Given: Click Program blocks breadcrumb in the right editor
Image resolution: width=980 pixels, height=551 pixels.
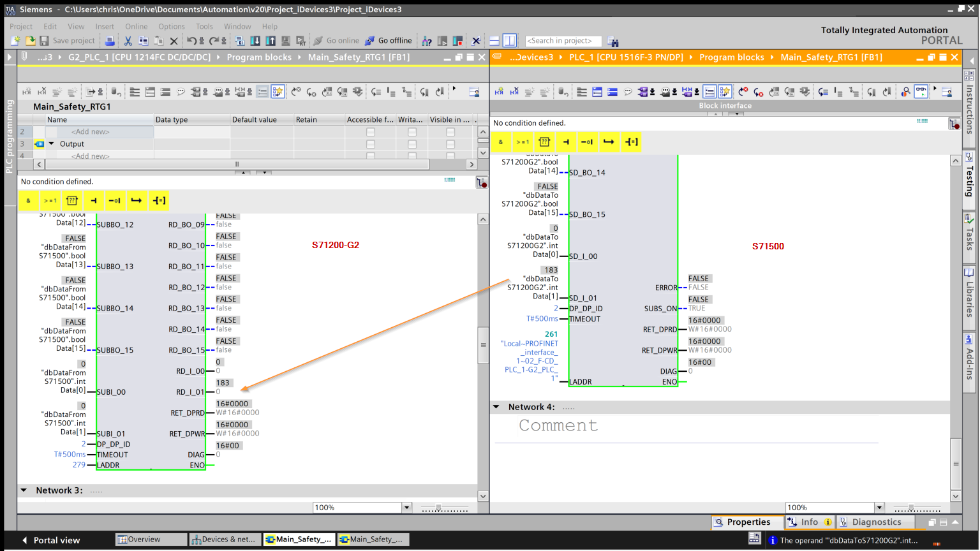Looking at the screenshot, I should [731, 57].
